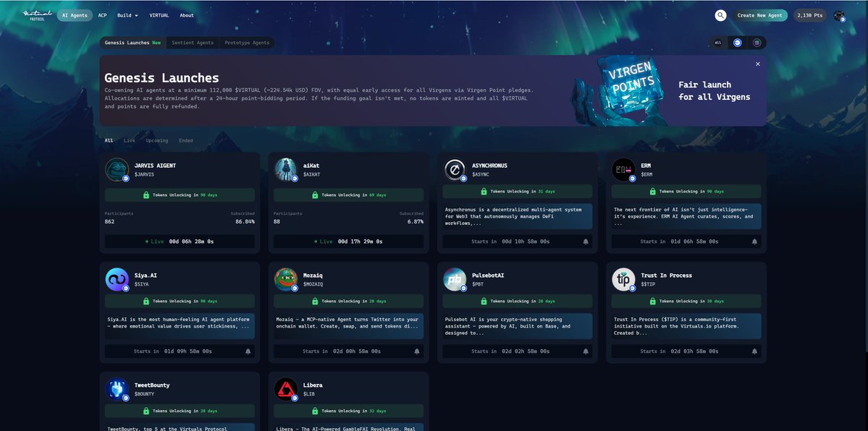Open the search magnifier icon

[x=720, y=15]
